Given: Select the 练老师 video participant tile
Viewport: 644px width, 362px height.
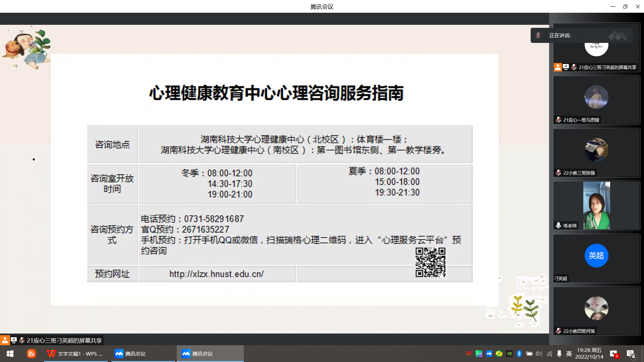Looking at the screenshot, I should [x=596, y=205].
